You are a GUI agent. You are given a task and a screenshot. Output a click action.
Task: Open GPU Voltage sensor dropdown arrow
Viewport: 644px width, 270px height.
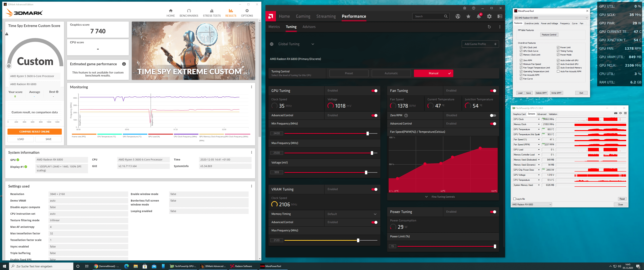point(539,175)
